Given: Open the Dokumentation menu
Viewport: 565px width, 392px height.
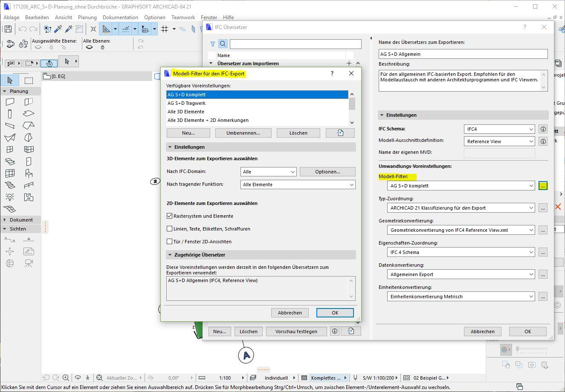Looking at the screenshot, I should pos(120,17).
